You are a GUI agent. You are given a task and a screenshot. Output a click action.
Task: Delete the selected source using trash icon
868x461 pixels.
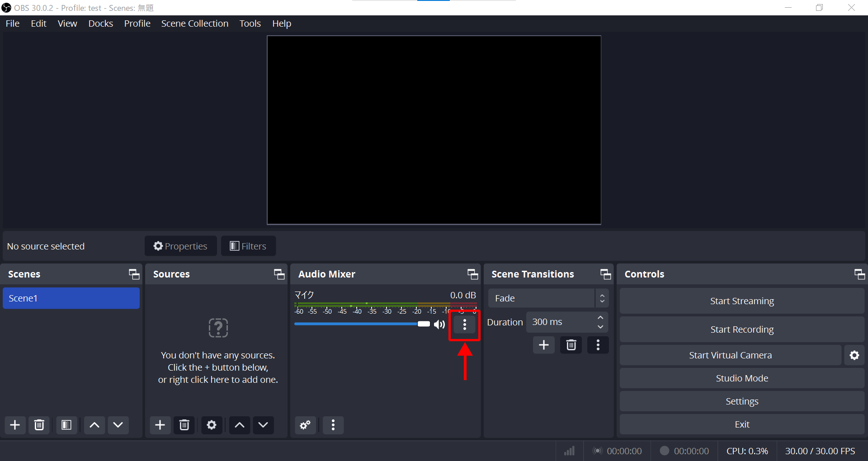(184, 425)
